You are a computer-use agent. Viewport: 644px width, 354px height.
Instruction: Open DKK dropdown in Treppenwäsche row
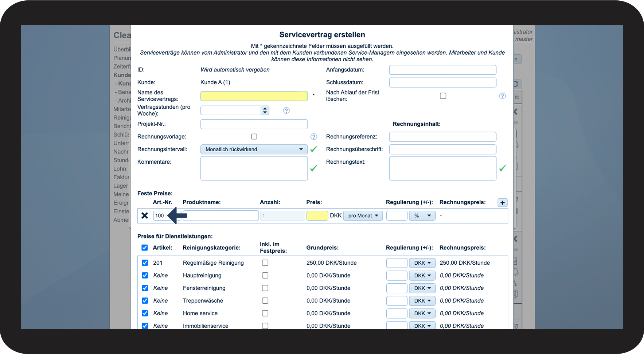click(x=422, y=301)
